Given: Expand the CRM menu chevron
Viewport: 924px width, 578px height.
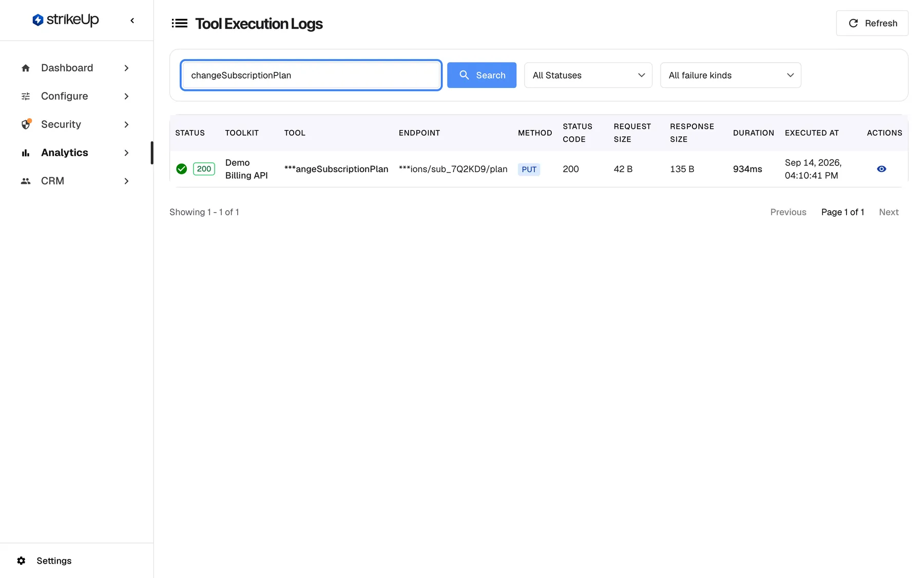Looking at the screenshot, I should 126,181.
